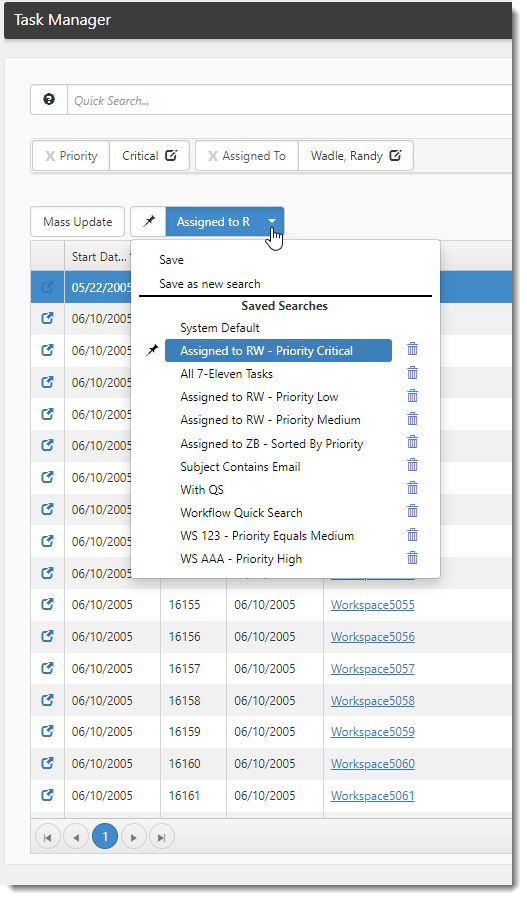Delete 'WS AAA - Priority High' saved search

[x=412, y=558]
